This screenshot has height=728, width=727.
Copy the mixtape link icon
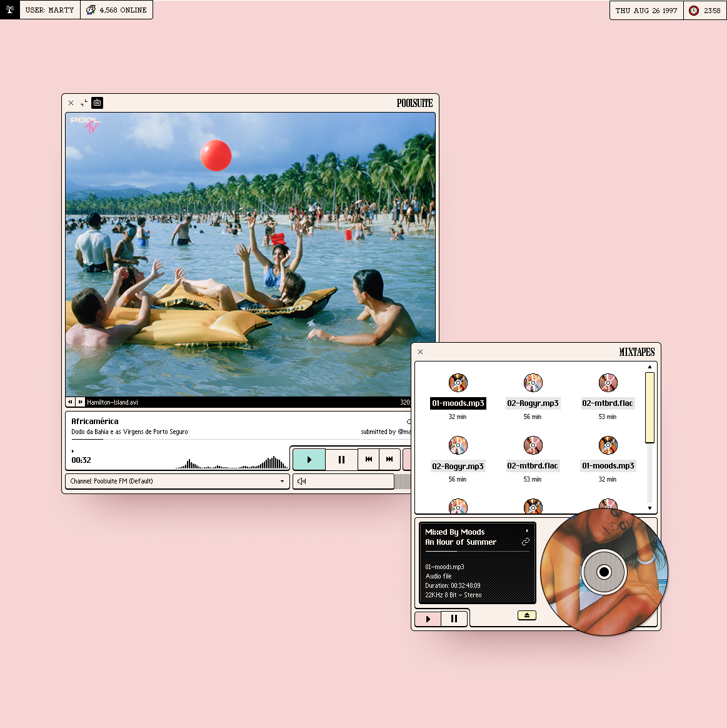(526, 542)
